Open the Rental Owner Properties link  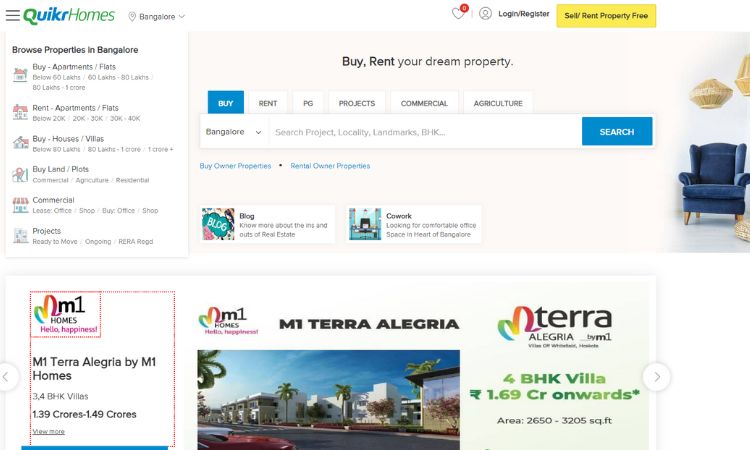click(330, 166)
